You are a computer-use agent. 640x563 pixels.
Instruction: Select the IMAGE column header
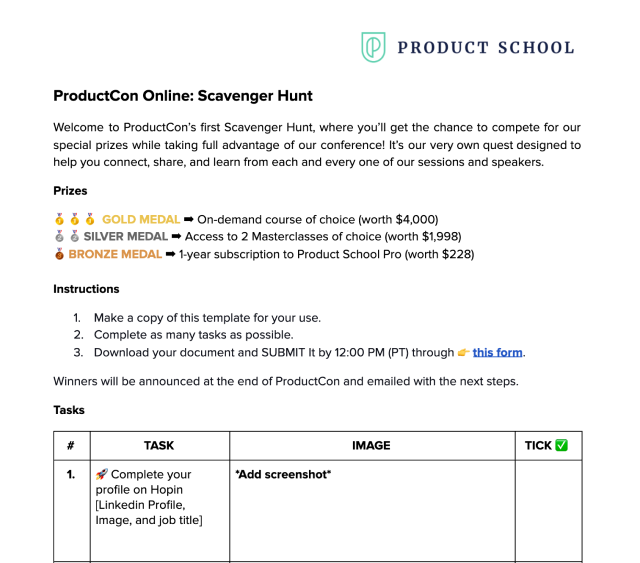click(x=371, y=446)
